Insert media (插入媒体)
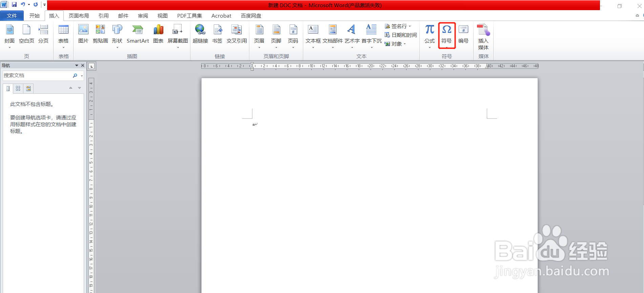The width and height of the screenshot is (644, 293). [x=483, y=37]
